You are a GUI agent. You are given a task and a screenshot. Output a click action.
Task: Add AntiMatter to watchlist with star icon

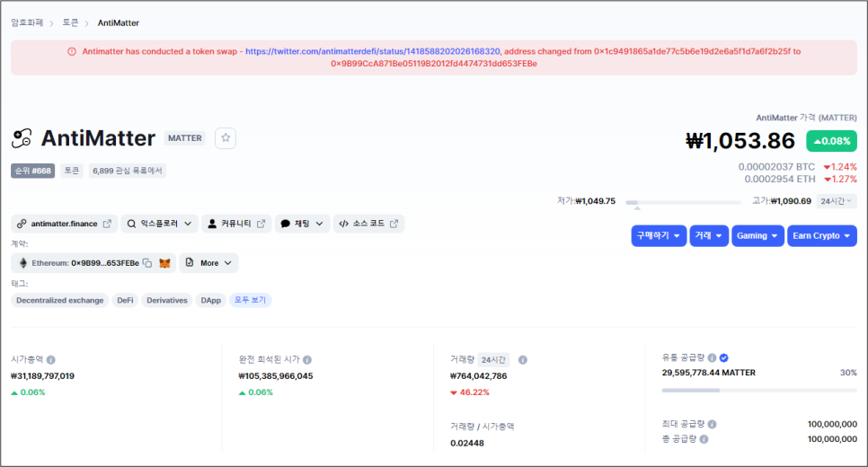226,137
